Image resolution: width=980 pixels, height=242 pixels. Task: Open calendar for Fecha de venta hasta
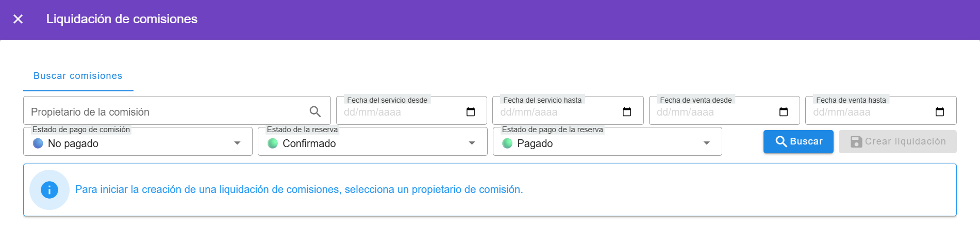click(939, 112)
